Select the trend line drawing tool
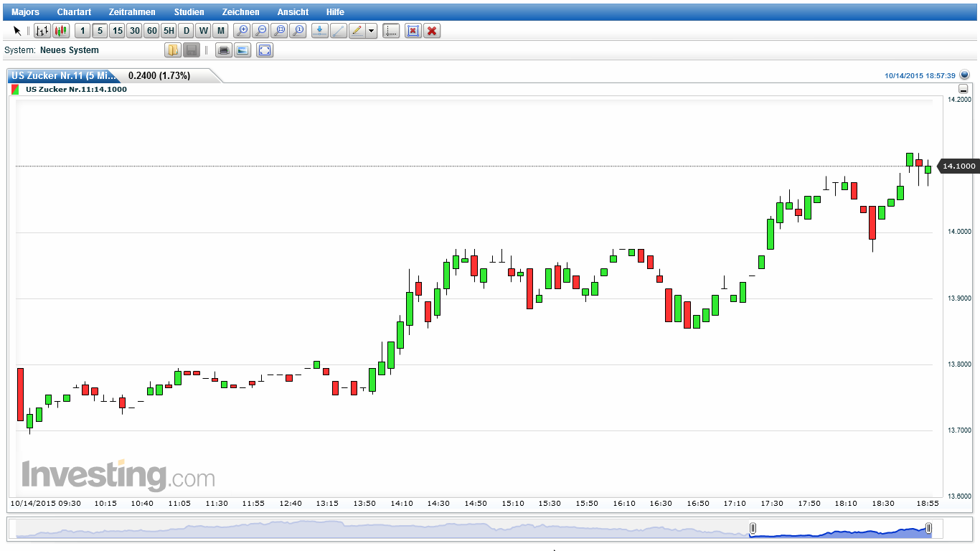The image size is (980, 551). (339, 31)
